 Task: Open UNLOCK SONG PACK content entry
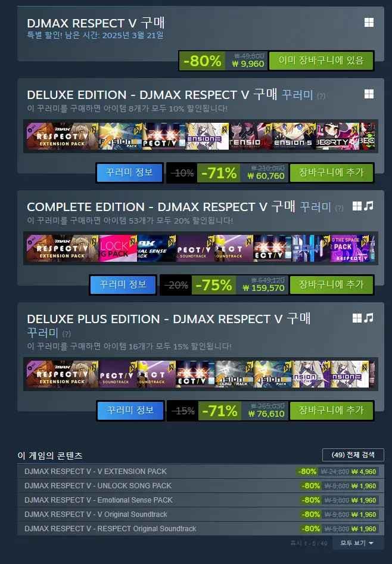[201, 485]
